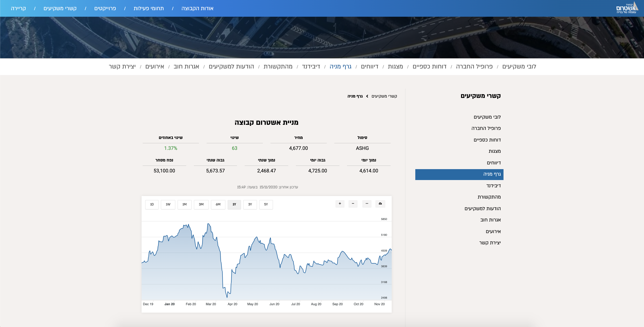Click the percent change 1.37%

171,148
